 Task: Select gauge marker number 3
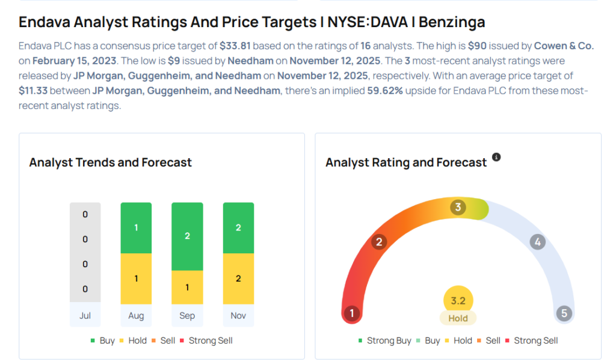click(458, 208)
